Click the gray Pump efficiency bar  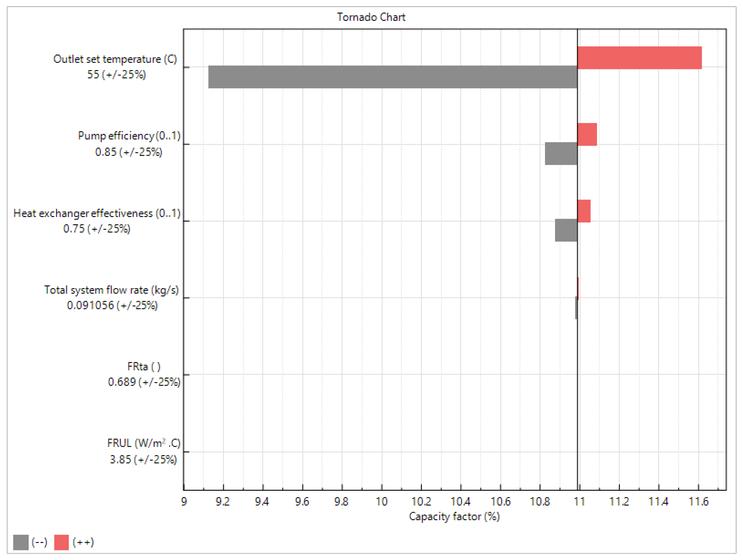[561, 154]
